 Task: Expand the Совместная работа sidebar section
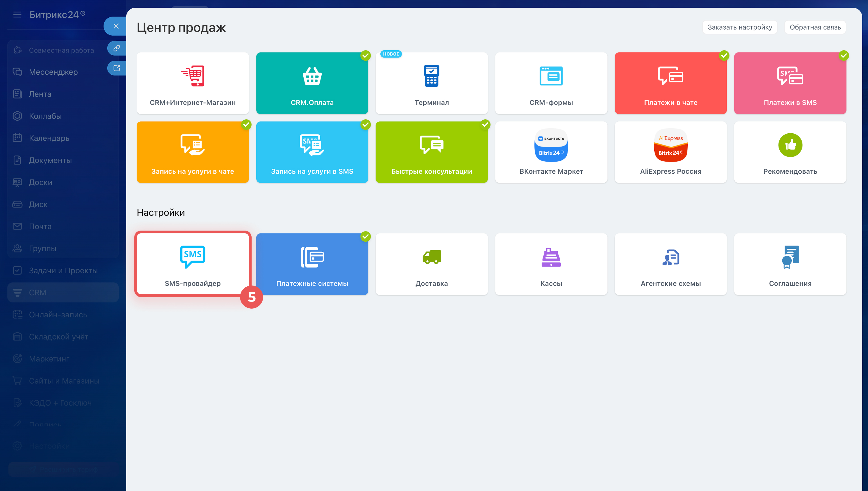(61, 50)
